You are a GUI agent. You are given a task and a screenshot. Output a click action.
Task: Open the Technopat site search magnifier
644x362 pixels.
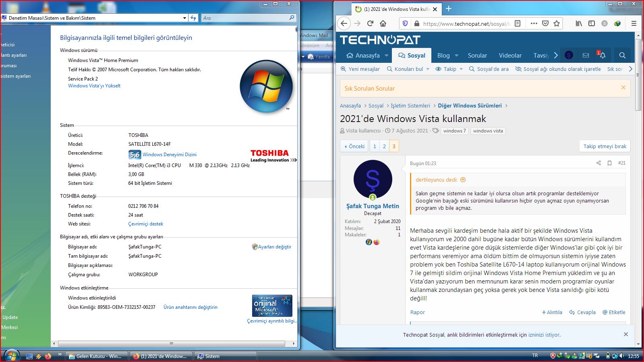point(622,55)
